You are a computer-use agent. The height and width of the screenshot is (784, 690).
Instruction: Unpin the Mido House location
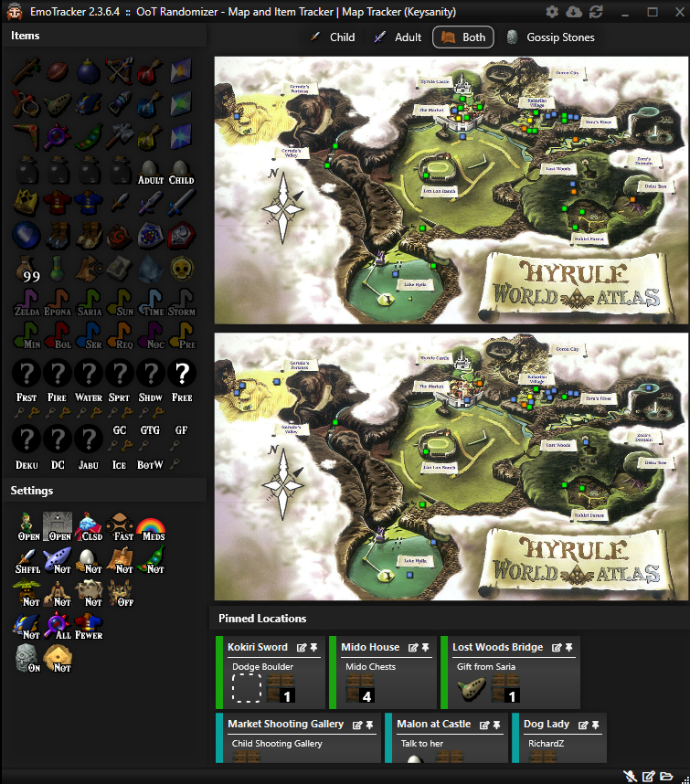click(x=425, y=648)
